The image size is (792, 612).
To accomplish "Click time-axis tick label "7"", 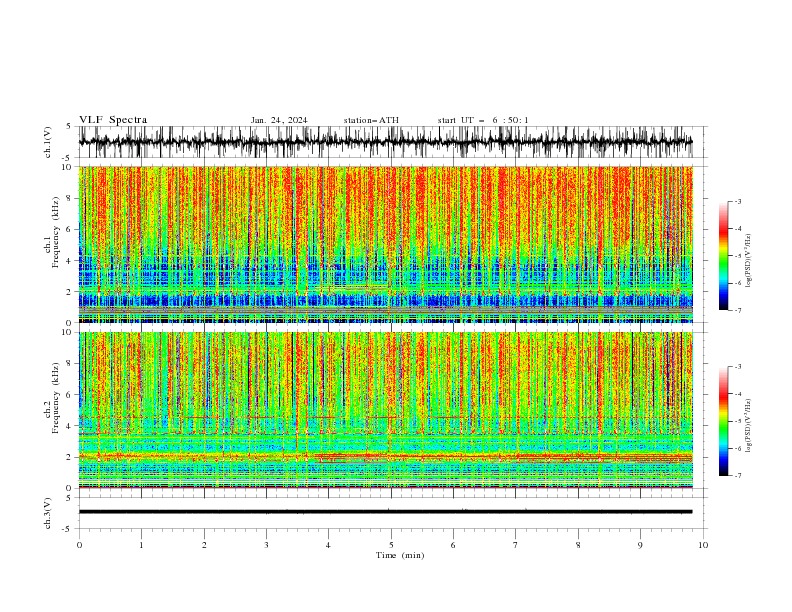I will point(516,545).
